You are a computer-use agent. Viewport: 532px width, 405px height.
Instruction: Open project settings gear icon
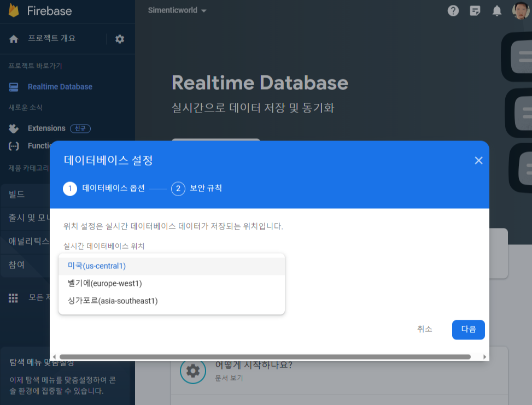pos(119,39)
